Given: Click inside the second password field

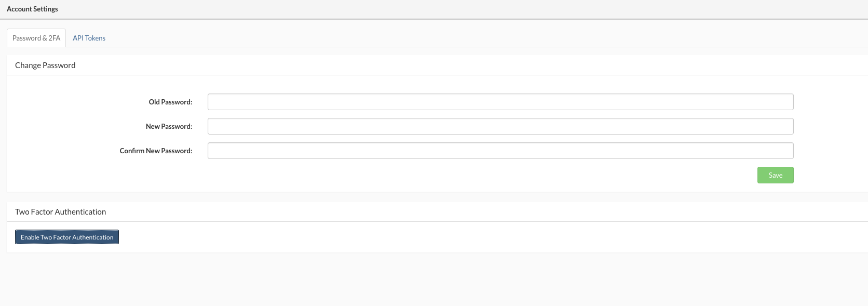Looking at the screenshot, I should pyautogui.click(x=500, y=126).
